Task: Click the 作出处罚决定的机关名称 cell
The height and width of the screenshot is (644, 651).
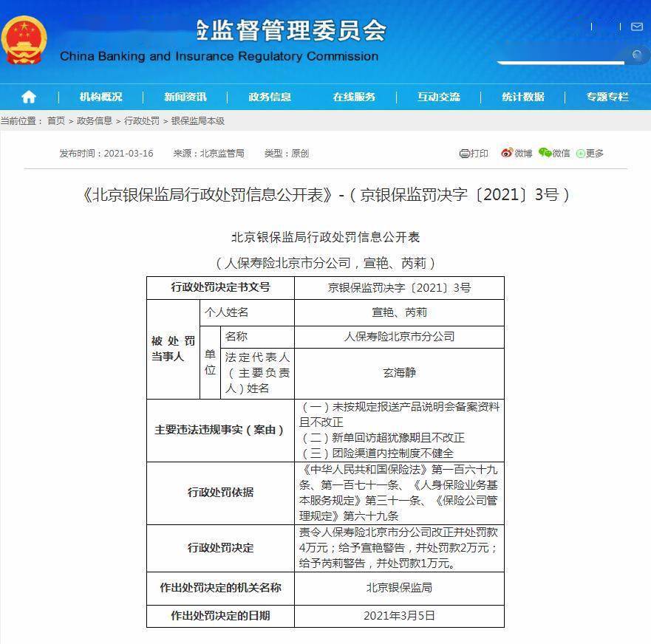Action: [220, 588]
